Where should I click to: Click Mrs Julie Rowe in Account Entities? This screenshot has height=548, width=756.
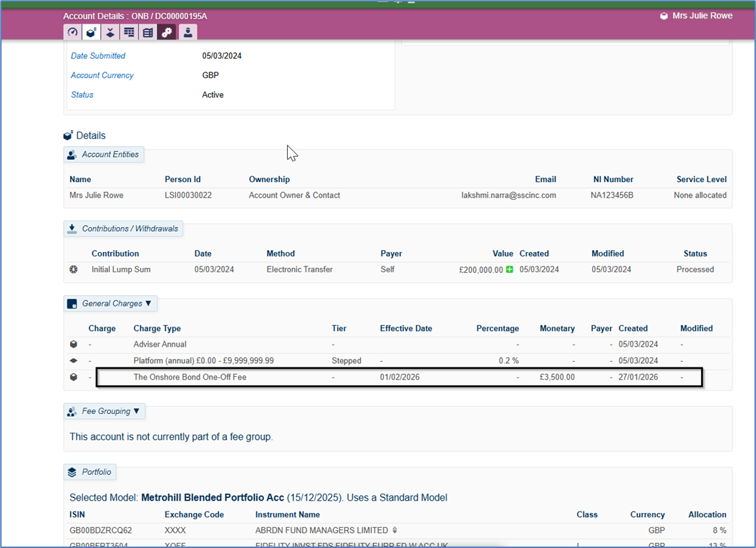pyautogui.click(x=97, y=195)
